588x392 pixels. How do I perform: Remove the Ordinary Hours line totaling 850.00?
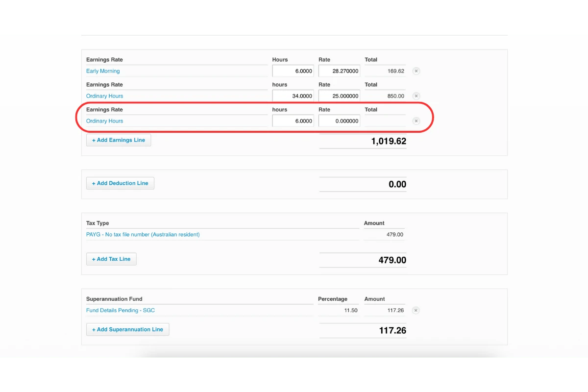click(416, 96)
